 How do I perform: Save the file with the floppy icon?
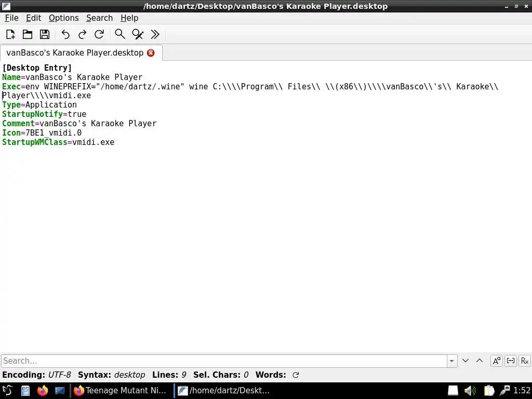pyautogui.click(x=45, y=34)
